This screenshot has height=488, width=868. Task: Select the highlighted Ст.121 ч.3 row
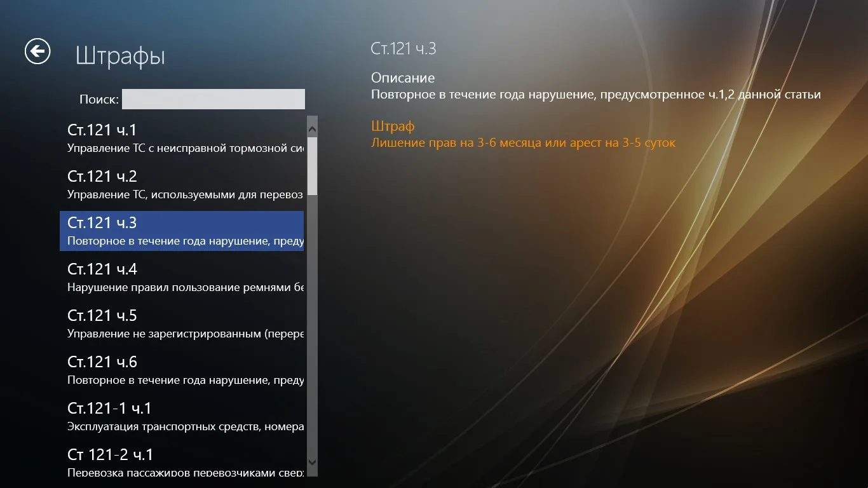tap(182, 231)
